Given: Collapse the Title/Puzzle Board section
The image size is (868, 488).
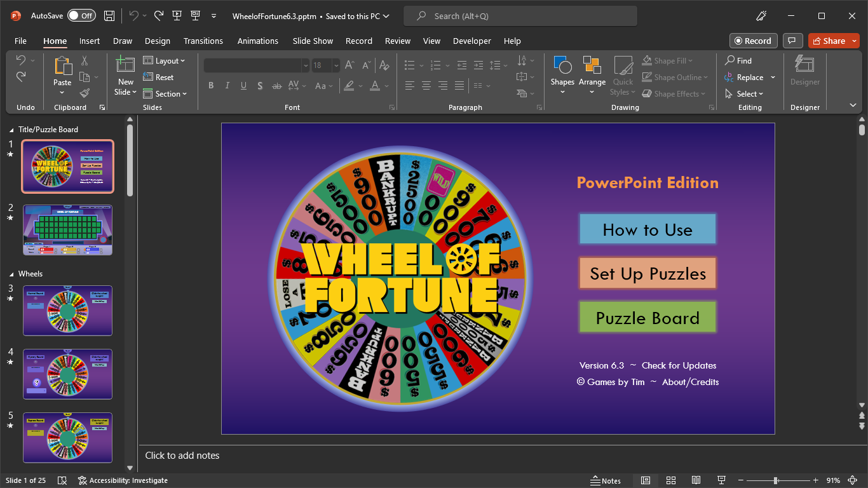Looking at the screenshot, I should [x=11, y=130].
